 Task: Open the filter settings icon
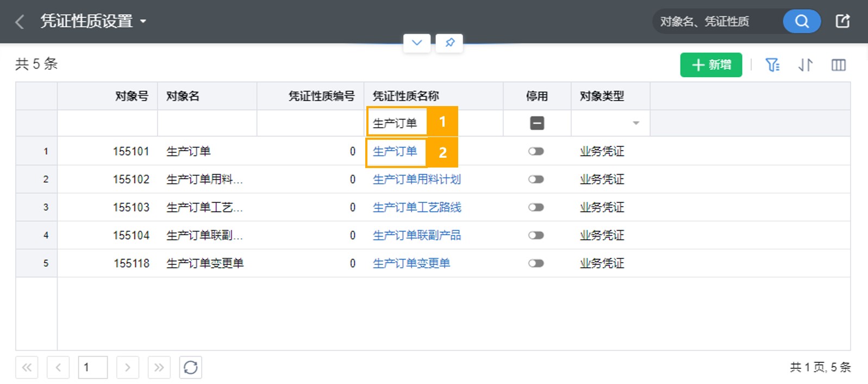pos(772,65)
